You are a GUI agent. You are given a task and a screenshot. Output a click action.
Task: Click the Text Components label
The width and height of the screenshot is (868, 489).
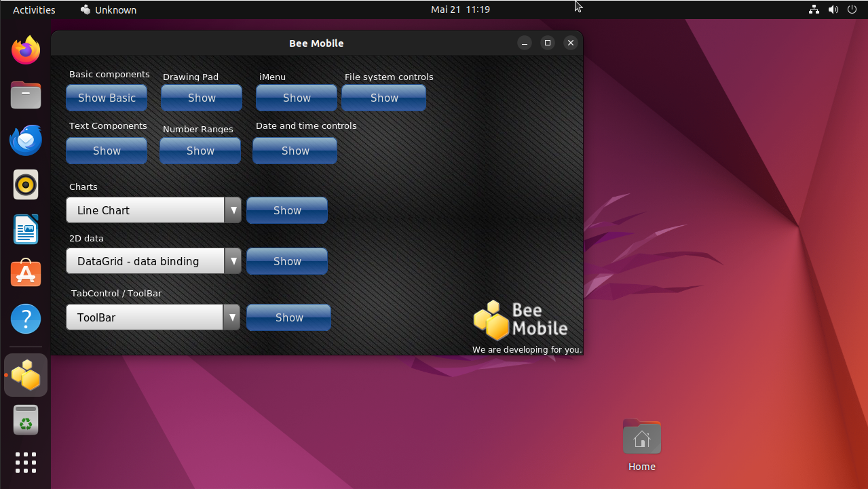click(x=108, y=126)
